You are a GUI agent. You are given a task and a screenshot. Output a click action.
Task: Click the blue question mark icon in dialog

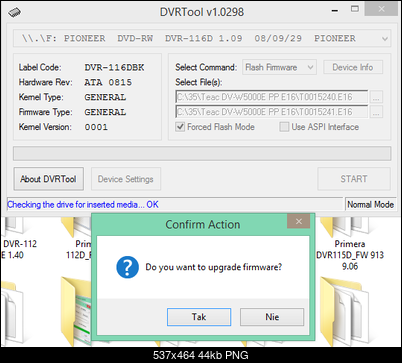click(x=127, y=267)
